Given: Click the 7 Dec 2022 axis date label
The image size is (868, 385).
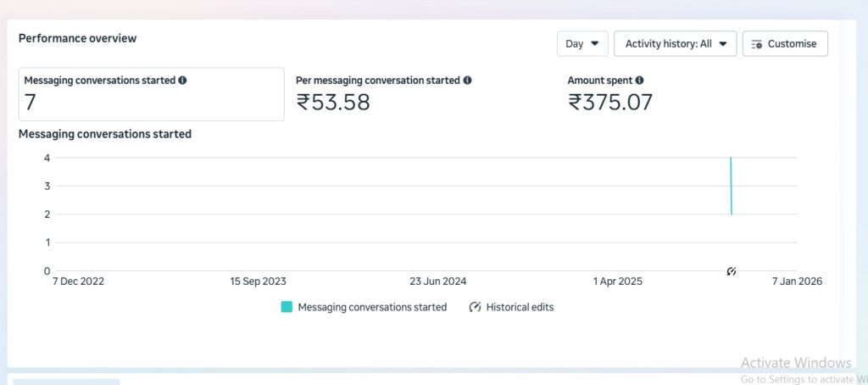Looking at the screenshot, I should [x=78, y=282].
